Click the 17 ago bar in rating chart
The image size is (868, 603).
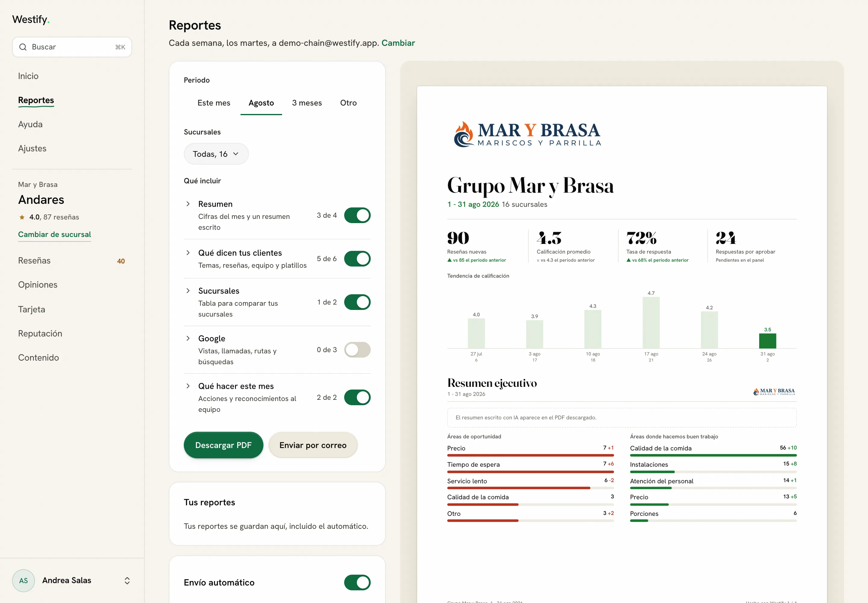coord(651,323)
